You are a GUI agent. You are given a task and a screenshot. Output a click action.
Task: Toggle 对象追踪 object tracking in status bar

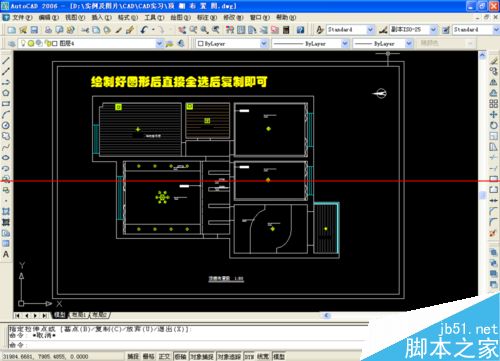tap(230, 356)
